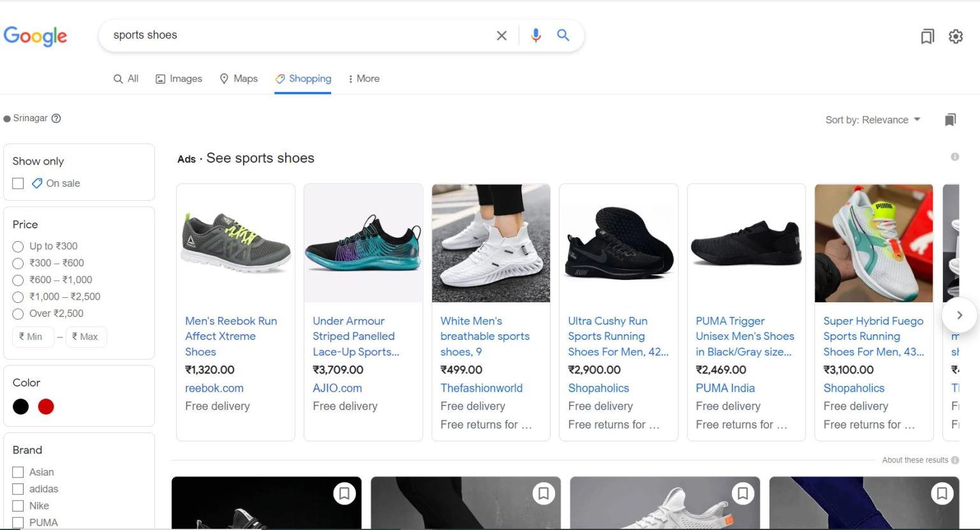Open Men's Reebok Run Affect Xtreme Shoes

click(x=231, y=336)
